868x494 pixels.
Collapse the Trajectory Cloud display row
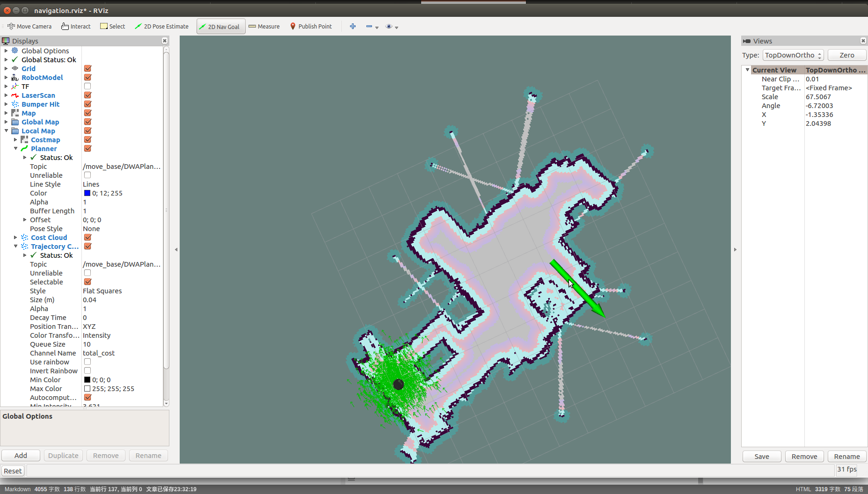tap(15, 246)
